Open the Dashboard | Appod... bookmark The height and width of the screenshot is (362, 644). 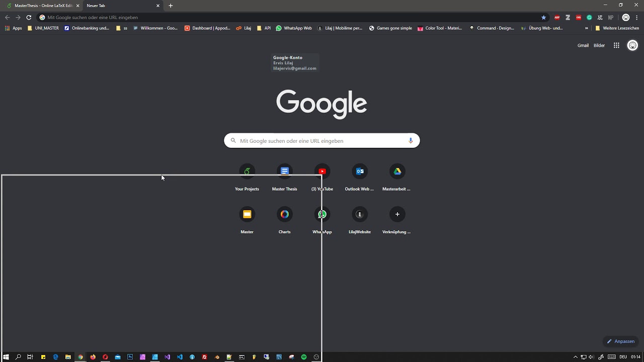207,28
